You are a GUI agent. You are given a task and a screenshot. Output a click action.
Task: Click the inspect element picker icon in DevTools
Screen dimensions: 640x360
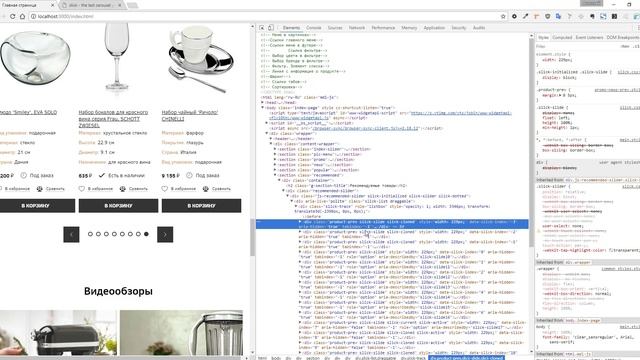pos(262,28)
